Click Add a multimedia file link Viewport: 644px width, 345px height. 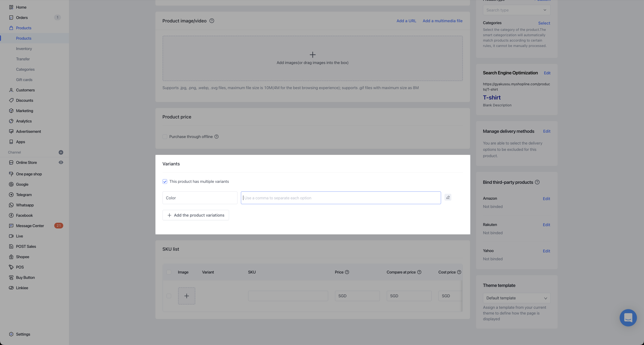(443, 21)
